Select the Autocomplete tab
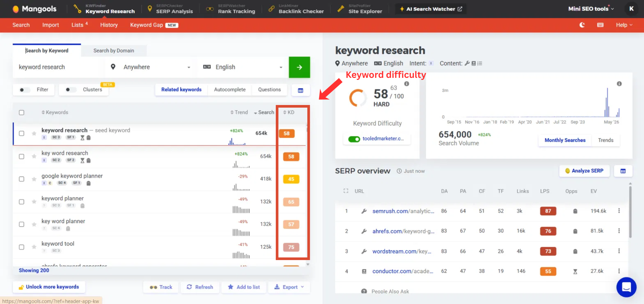Viewport: 644px width, 304px height. tap(230, 90)
